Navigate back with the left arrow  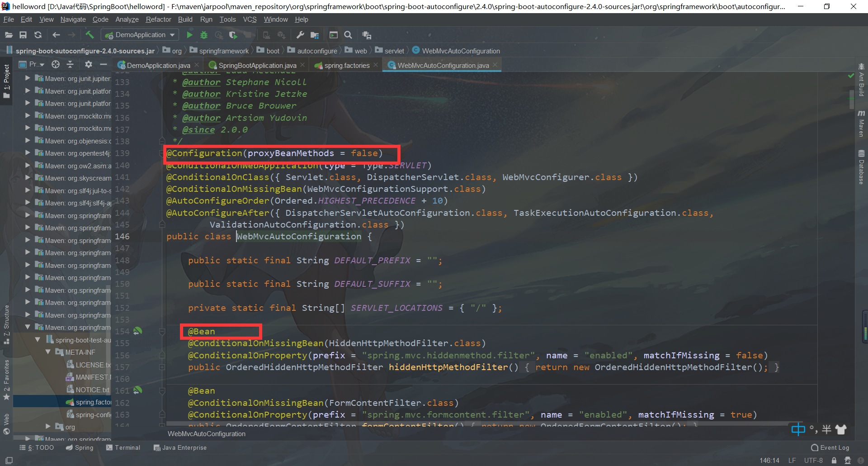click(56, 35)
